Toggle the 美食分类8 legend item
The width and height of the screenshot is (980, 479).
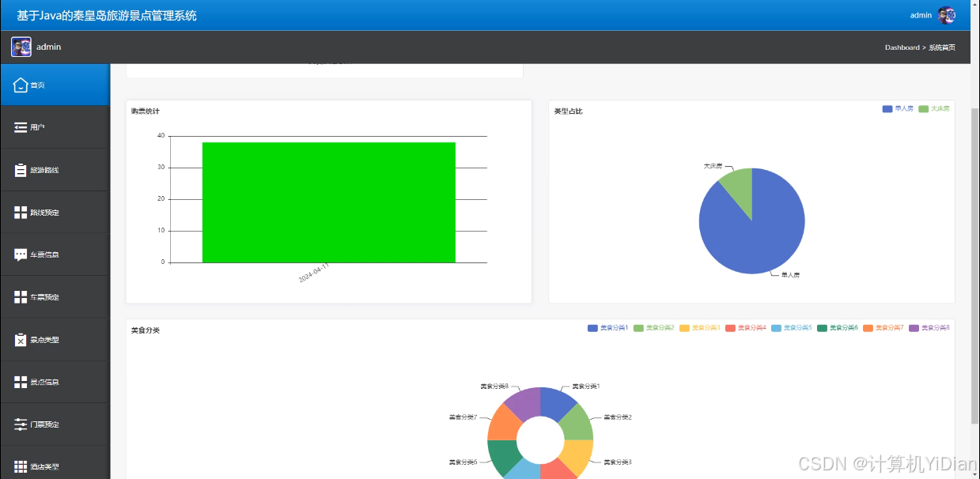point(929,327)
